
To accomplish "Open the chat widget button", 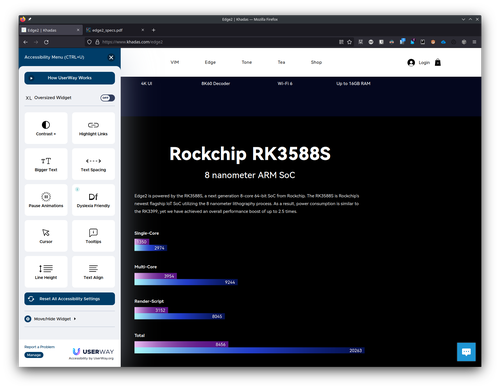I will click(466, 352).
